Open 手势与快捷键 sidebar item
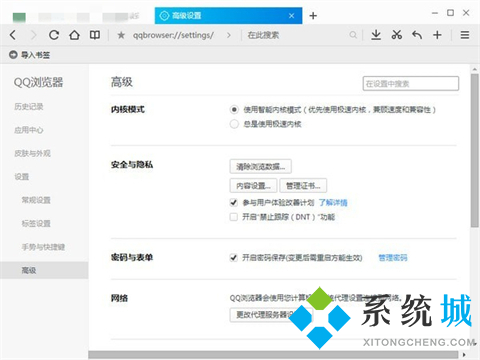Image resolution: width=480 pixels, height=360 pixels. tap(43, 247)
